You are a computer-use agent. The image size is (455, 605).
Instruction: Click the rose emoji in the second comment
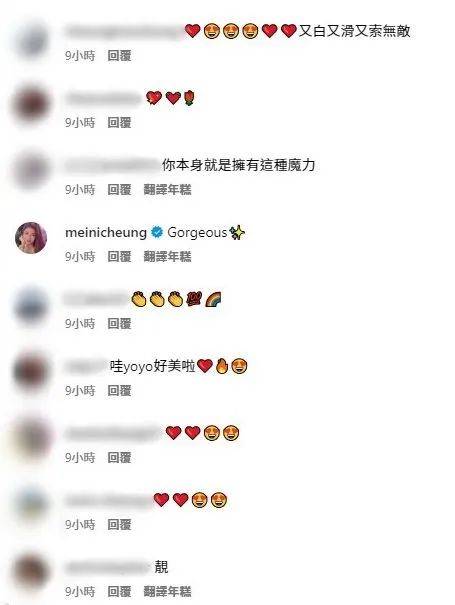pyautogui.click(x=189, y=98)
